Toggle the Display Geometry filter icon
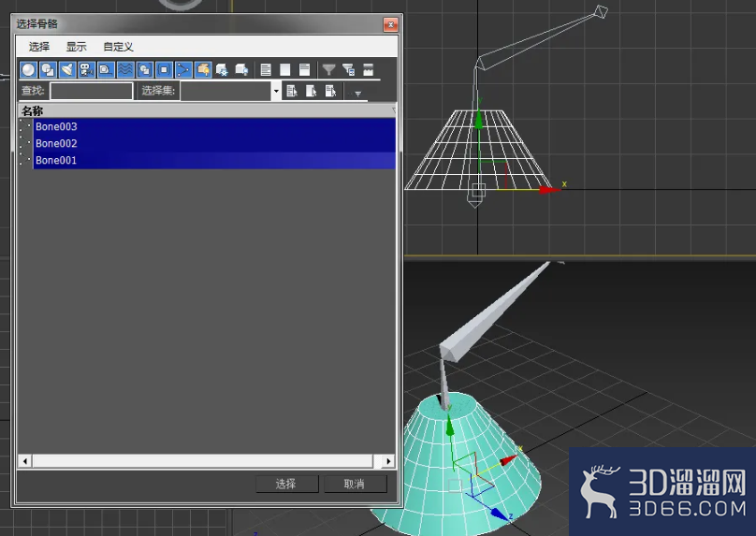The height and width of the screenshot is (536, 756). coord(28,70)
